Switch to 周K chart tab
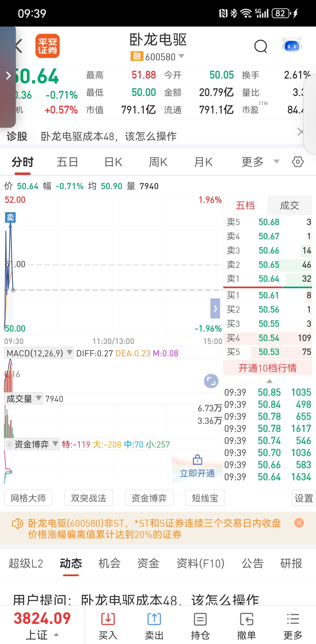This screenshot has height=644, width=316. [158, 162]
